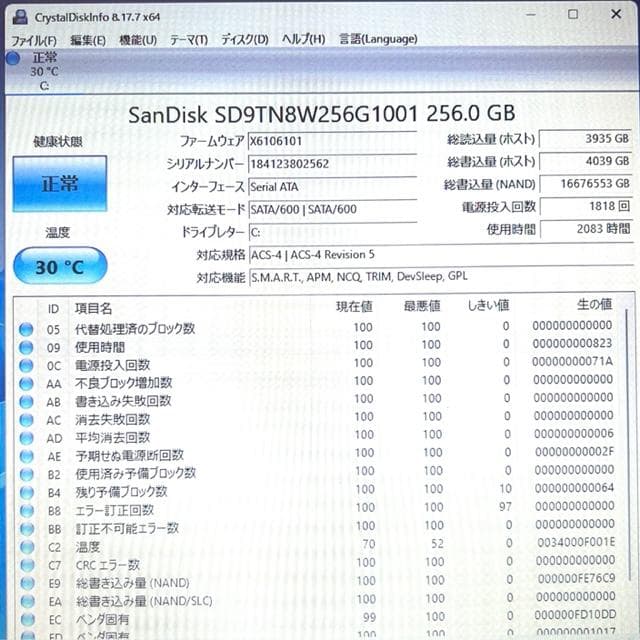Open the 言語(Language) menu

coord(377,39)
